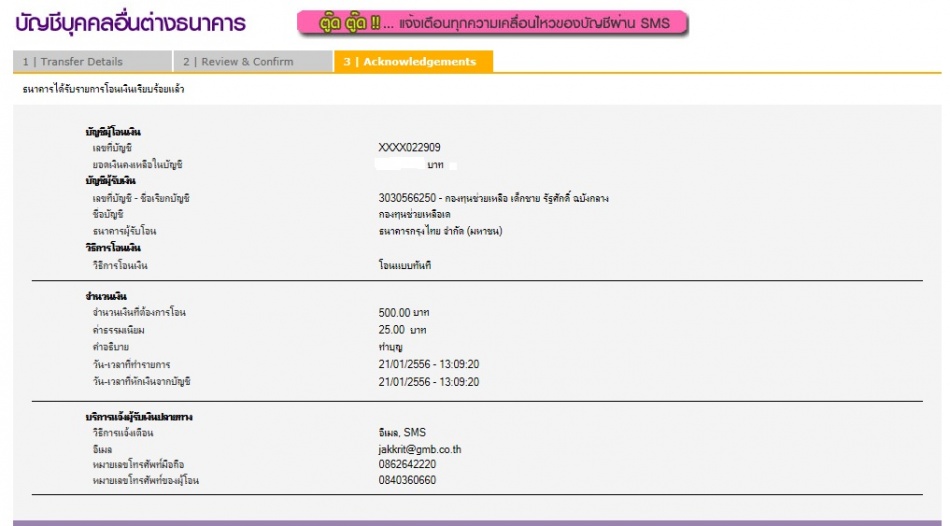950x526 pixels.
Task: Click source account number XXXX022909
Action: 410,148
